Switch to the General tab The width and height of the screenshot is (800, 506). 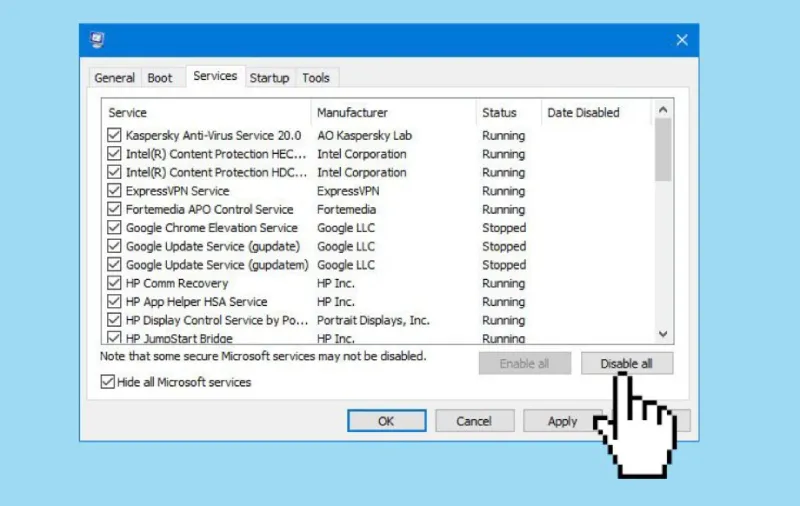[114, 78]
